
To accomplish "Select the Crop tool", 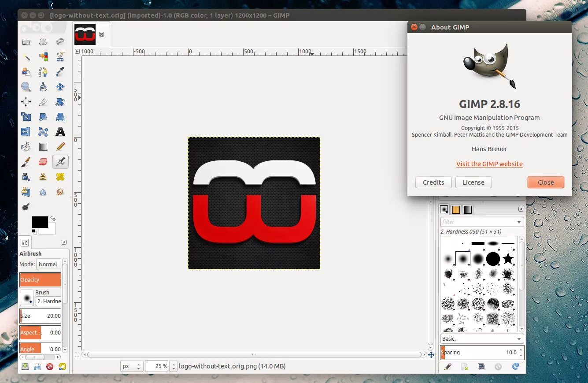I will 43,102.
